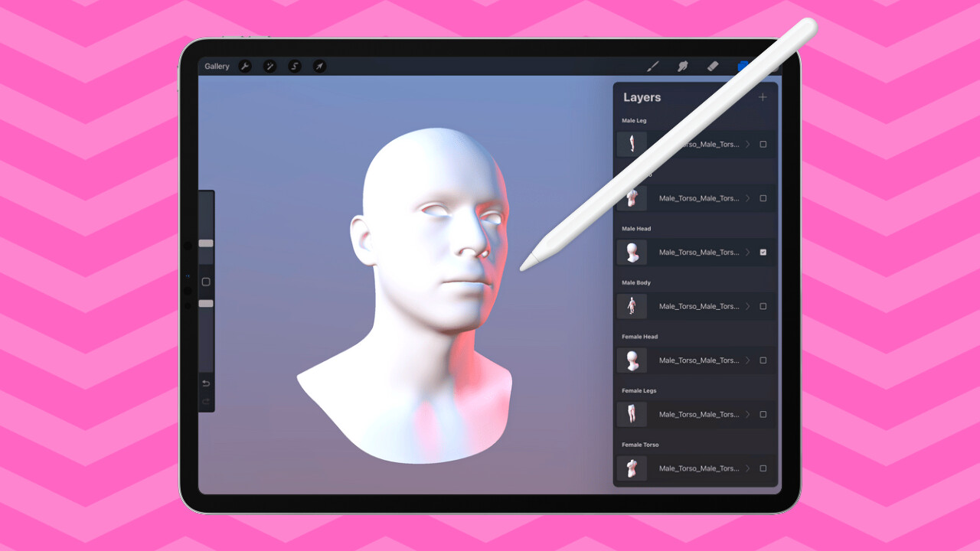
Task: Tap the redo arrow in sidebar
Action: pyautogui.click(x=206, y=402)
